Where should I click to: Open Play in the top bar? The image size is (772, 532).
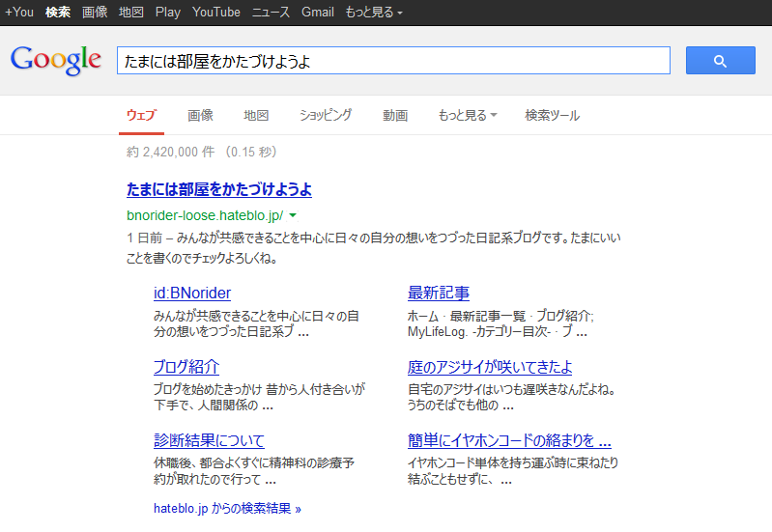click(168, 12)
